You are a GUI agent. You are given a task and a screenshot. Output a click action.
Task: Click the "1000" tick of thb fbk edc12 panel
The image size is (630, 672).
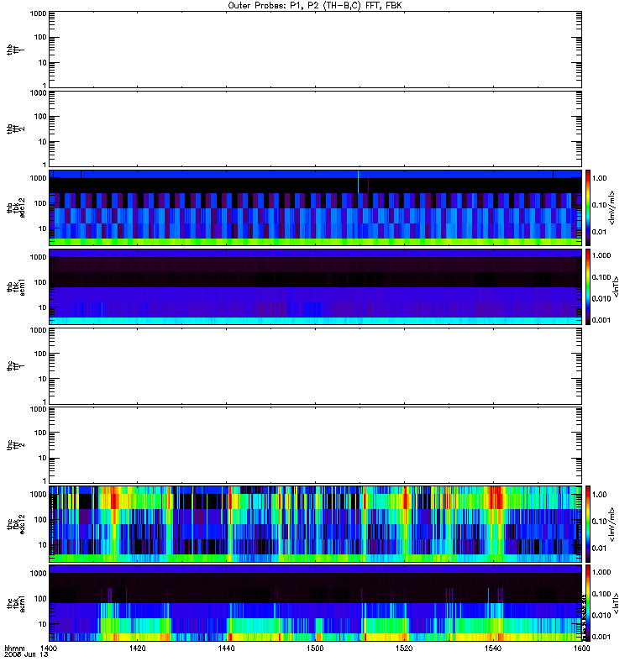click(x=38, y=178)
